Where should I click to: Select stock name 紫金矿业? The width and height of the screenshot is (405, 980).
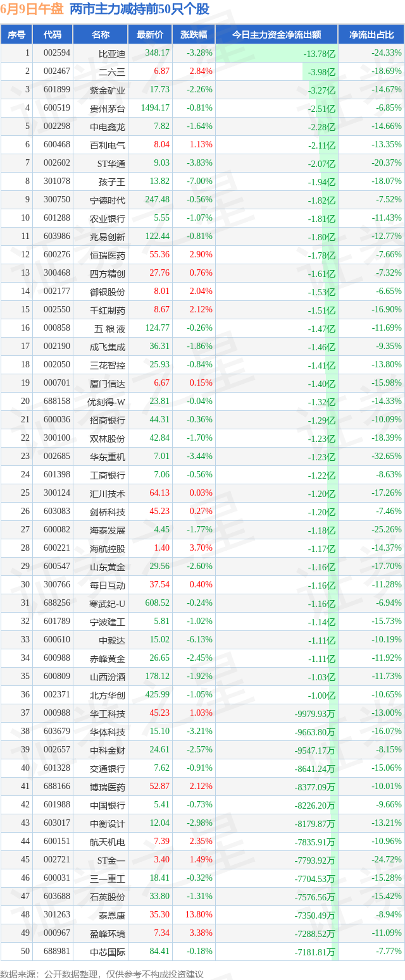click(108, 90)
